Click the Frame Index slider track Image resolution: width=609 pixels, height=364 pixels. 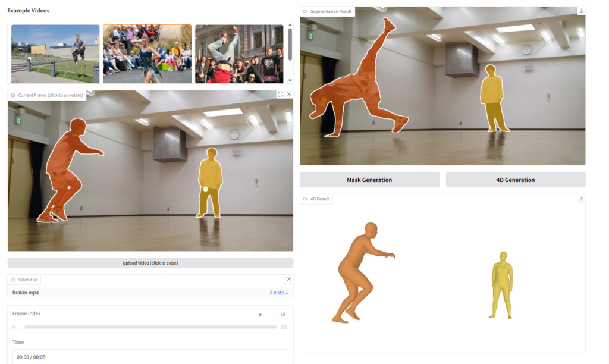pos(149,327)
